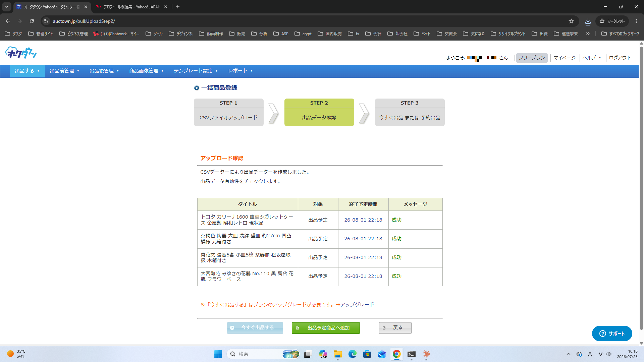Expand the 商品画像管理 menu

146,71
